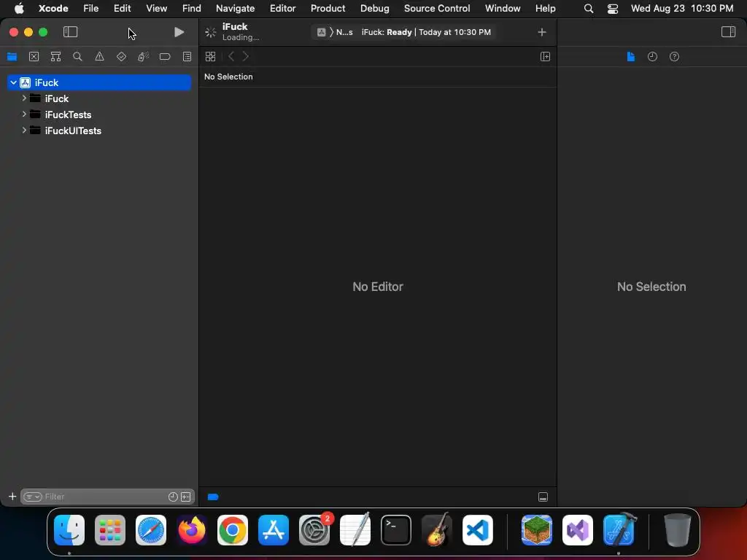Choose the run destination N...s
Image resolution: width=747 pixels, height=560 pixels.
point(344,32)
